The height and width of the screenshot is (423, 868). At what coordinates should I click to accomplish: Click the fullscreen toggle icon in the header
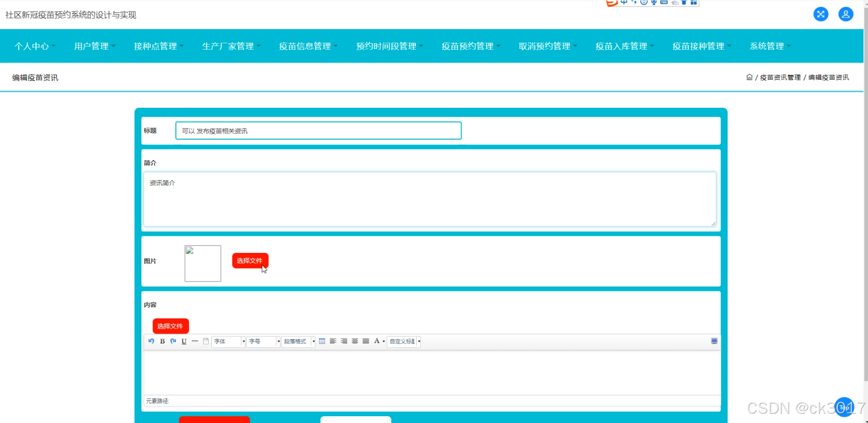pos(821,14)
